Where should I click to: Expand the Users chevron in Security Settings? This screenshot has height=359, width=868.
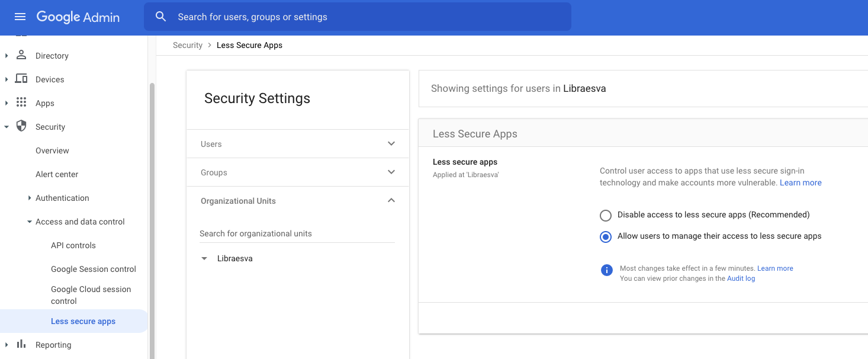pyautogui.click(x=391, y=143)
